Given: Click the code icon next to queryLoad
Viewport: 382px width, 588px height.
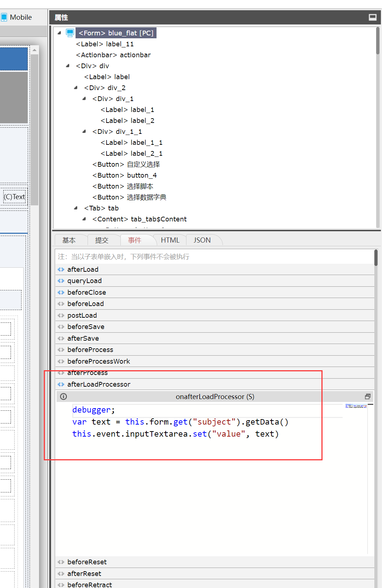Looking at the screenshot, I should coord(61,281).
